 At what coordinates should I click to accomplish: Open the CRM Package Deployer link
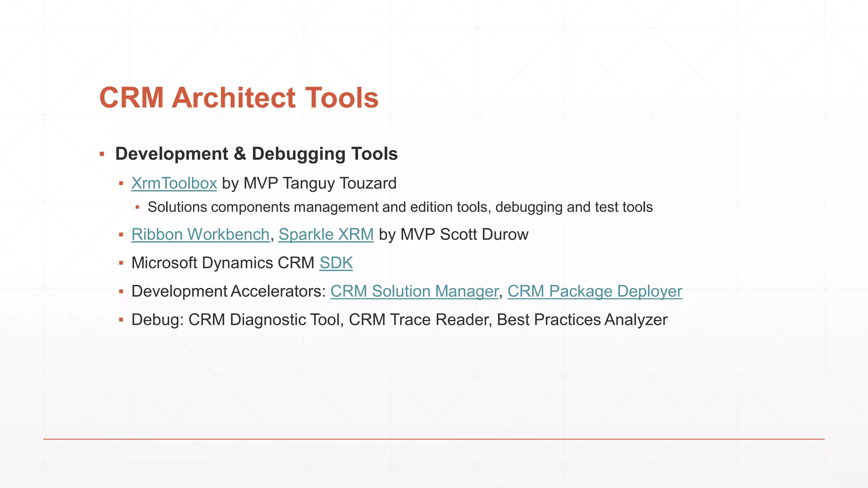[x=595, y=291]
